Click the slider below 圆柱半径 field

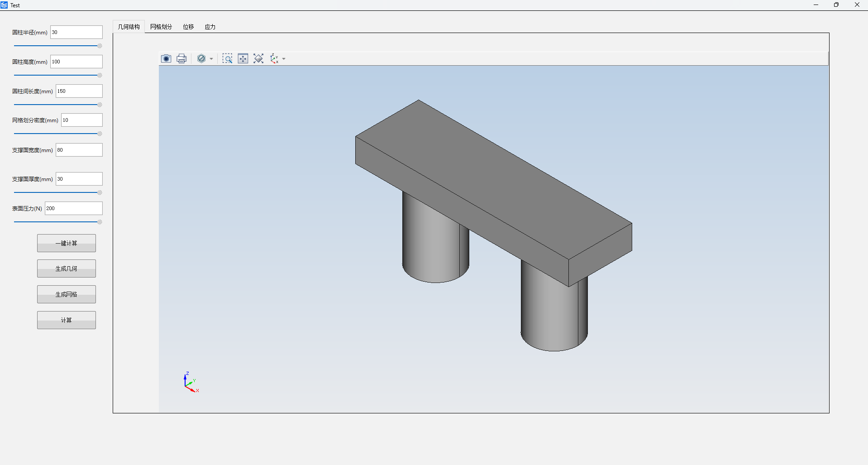(58, 46)
